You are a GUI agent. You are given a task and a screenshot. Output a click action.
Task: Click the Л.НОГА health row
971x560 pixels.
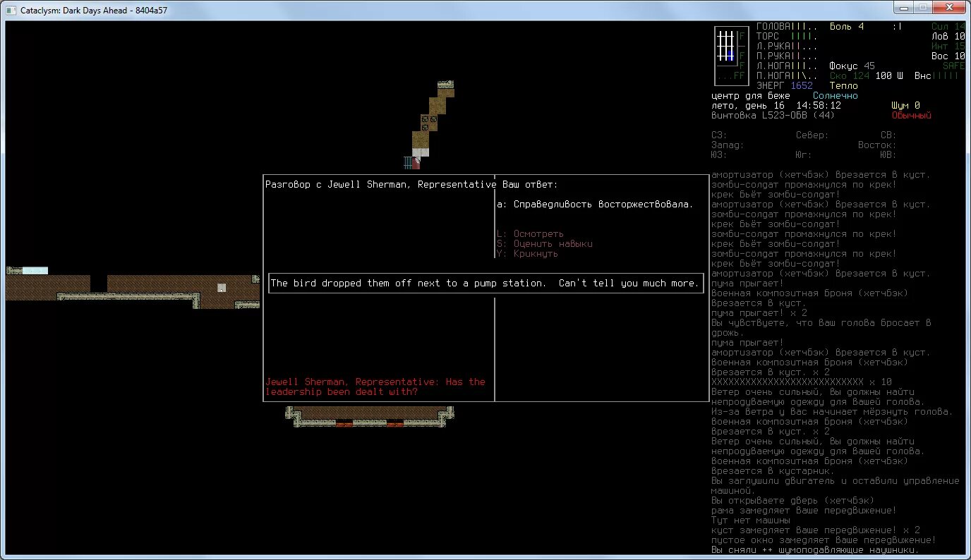click(x=788, y=66)
